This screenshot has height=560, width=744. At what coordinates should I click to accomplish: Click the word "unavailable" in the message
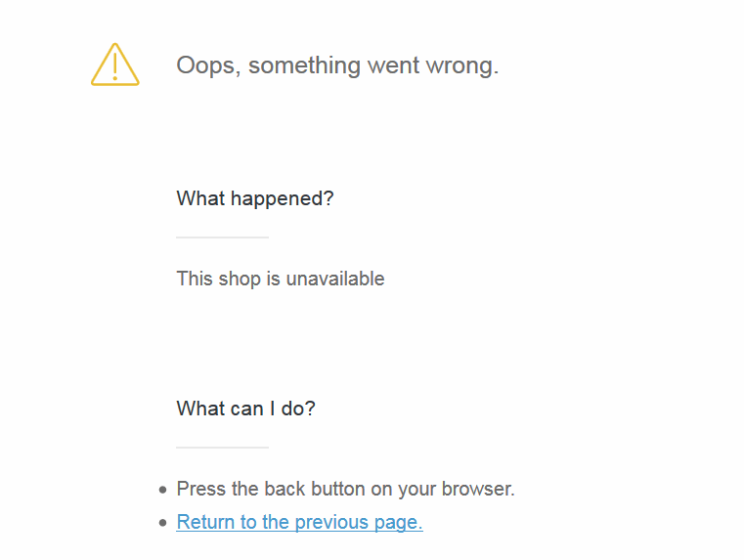click(x=335, y=279)
